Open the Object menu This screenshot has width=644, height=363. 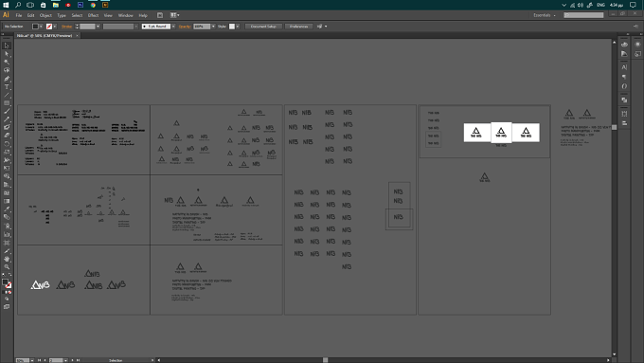coord(45,15)
